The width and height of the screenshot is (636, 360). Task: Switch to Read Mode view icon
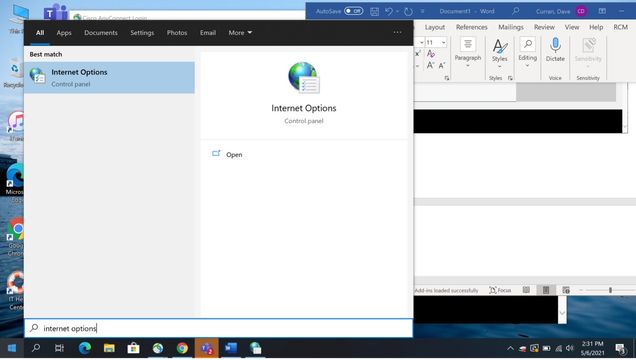pos(526,290)
